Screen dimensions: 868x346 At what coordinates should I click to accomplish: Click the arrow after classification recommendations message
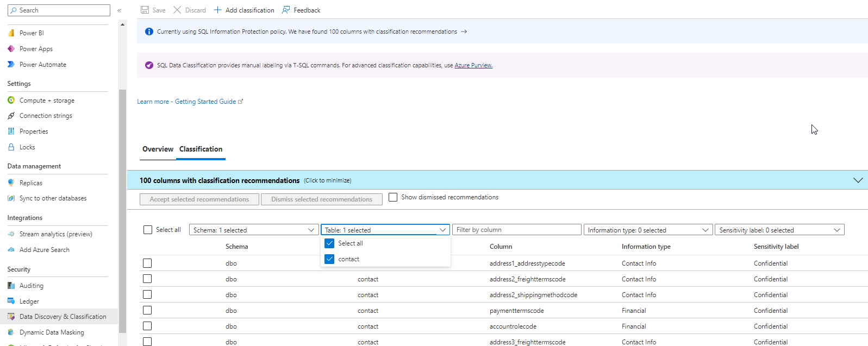pyautogui.click(x=464, y=32)
